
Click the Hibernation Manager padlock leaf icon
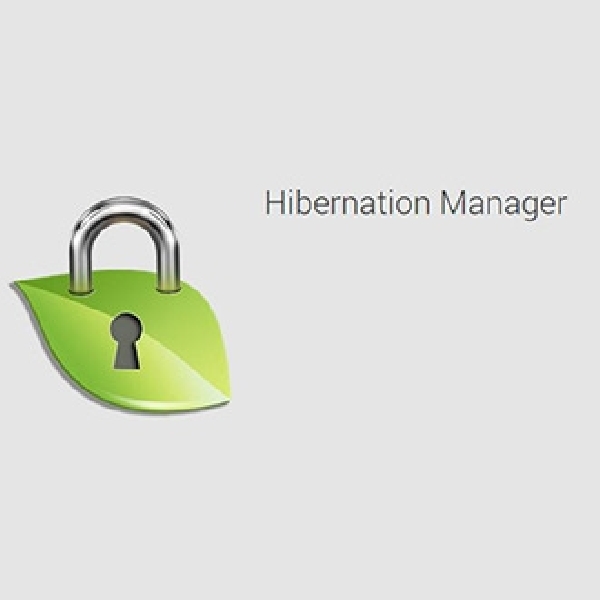point(121,305)
